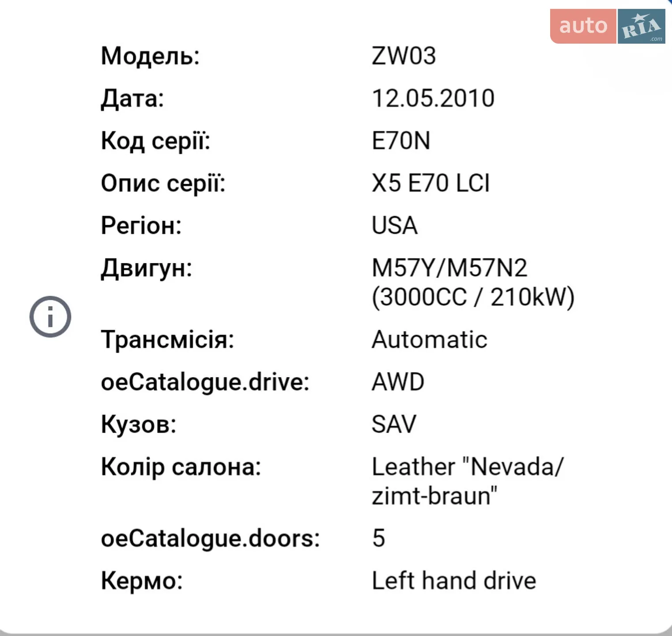The width and height of the screenshot is (672, 636).
Task: Click the Трансмісія label
Action: coord(167,340)
